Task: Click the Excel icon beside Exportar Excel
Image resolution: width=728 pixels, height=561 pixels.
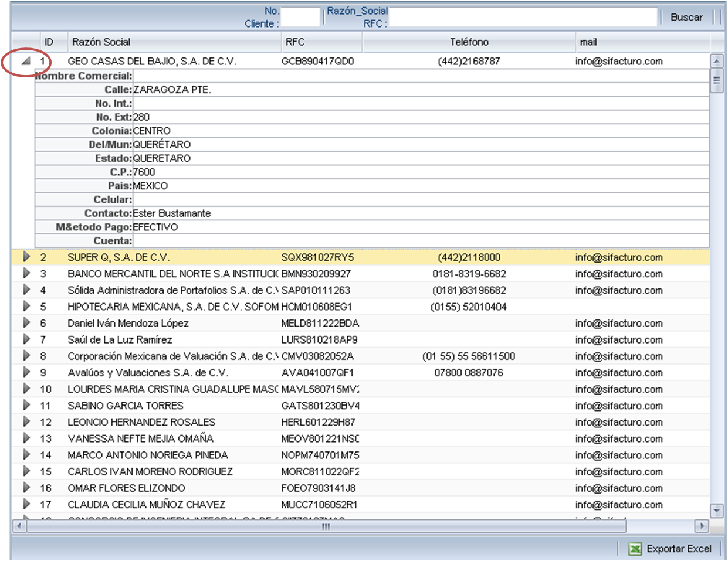Action: tap(635, 549)
